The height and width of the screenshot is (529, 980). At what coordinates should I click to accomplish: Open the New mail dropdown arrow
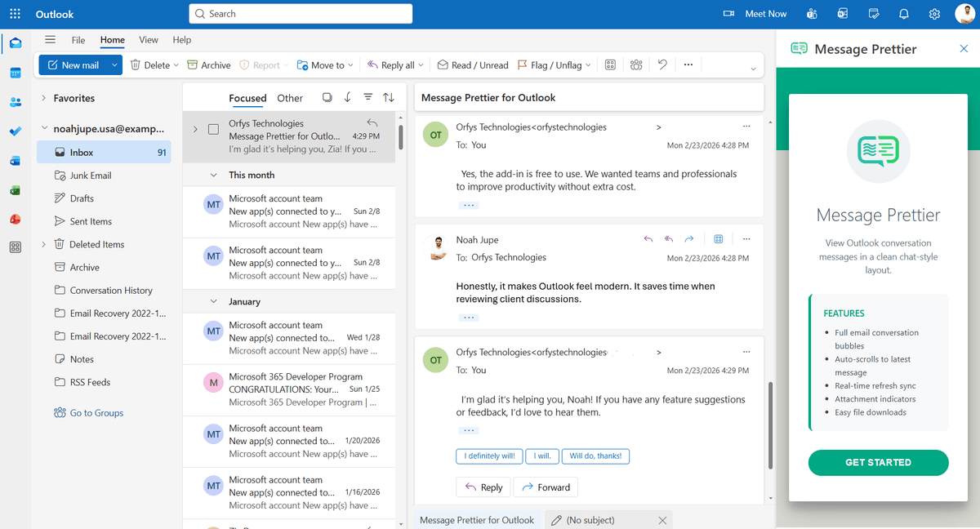[x=114, y=65]
